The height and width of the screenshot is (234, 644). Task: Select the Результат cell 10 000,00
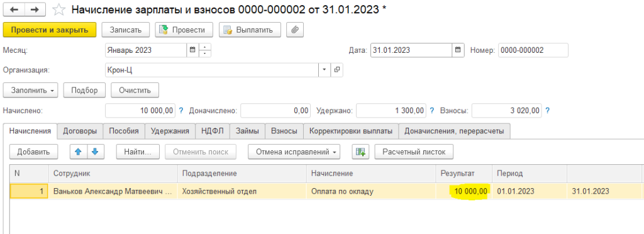pos(464,191)
